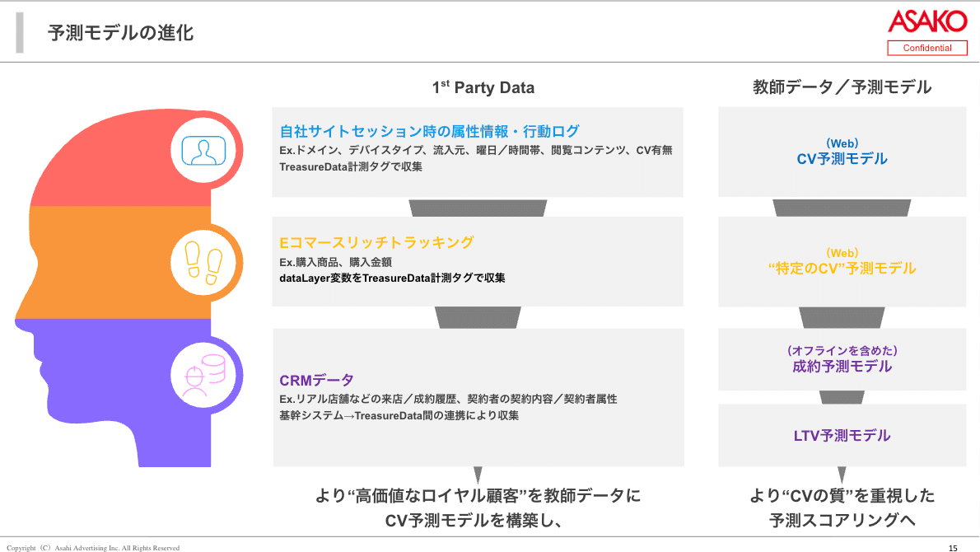The width and height of the screenshot is (980, 552).
Task: Select the 自社サイトセッション時の属性情報 heading
Action: point(430,131)
